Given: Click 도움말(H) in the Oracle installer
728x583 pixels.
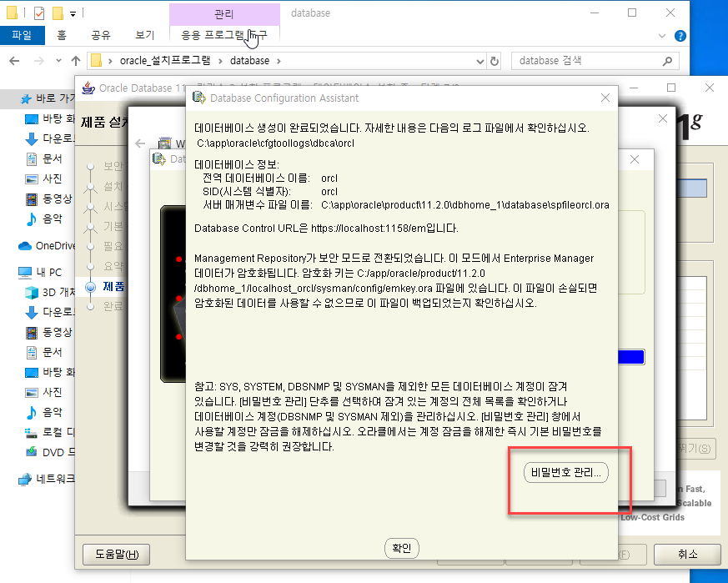Looking at the screenshot, I should click(117, 554).
